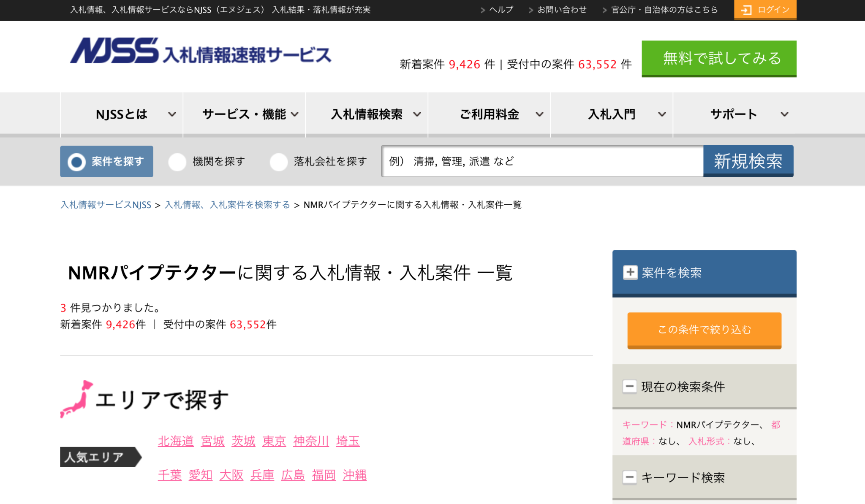
Task: Select the 案件を探す radio button
Action: coord(77,161)
